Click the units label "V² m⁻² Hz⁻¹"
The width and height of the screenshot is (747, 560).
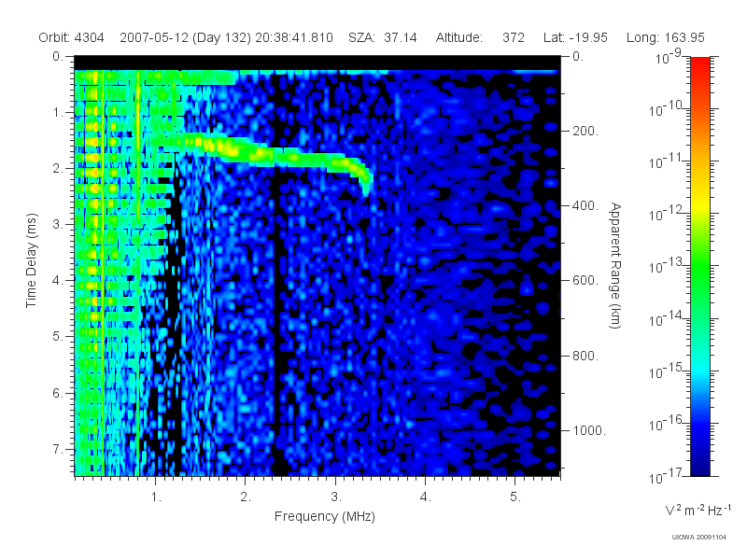coord(698,510)
